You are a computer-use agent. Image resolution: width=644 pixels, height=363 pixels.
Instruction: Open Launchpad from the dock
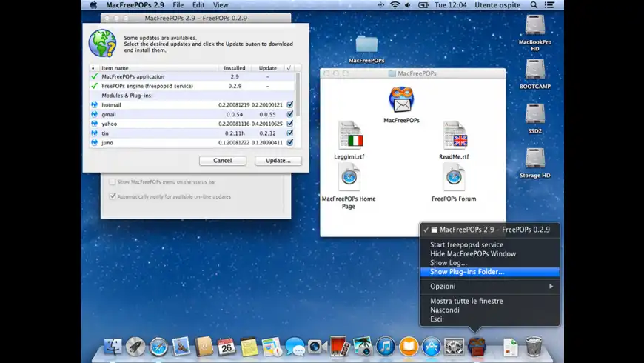(135, 347)
